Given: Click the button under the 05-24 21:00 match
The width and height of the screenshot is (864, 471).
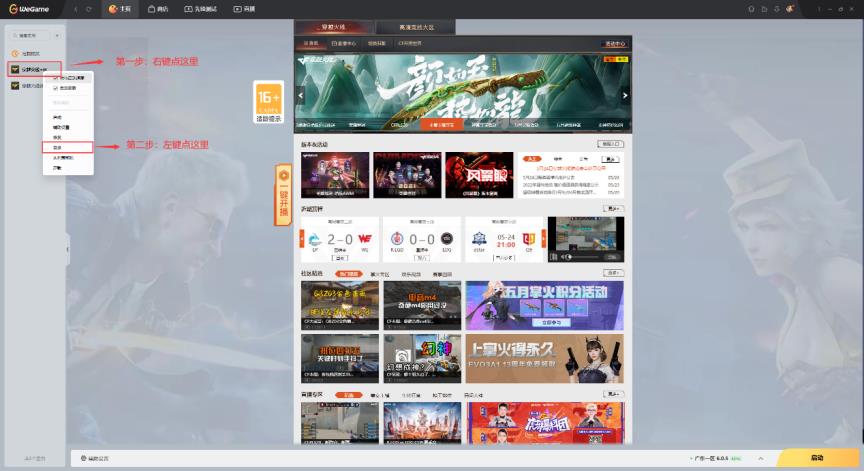Looking at the screenshot, I should [x=504, y=258].
